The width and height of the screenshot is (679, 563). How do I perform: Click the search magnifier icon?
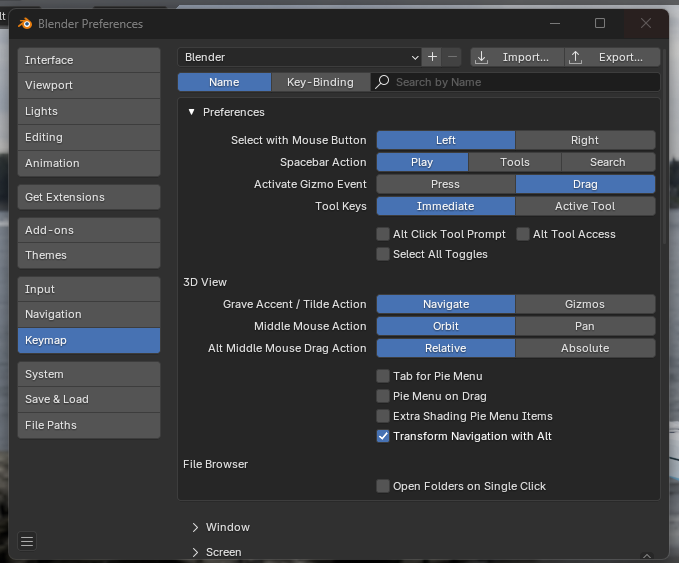pos(383,82)
